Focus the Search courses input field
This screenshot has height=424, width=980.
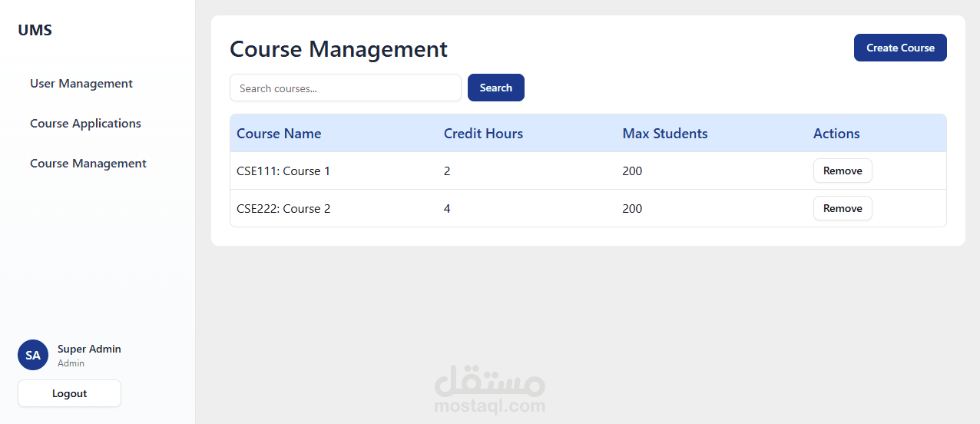pyautogui.click(x=346, y=88)
